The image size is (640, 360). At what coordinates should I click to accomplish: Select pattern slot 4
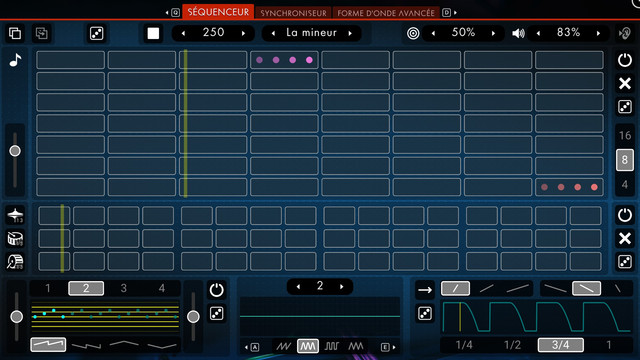tap(162, 288)
